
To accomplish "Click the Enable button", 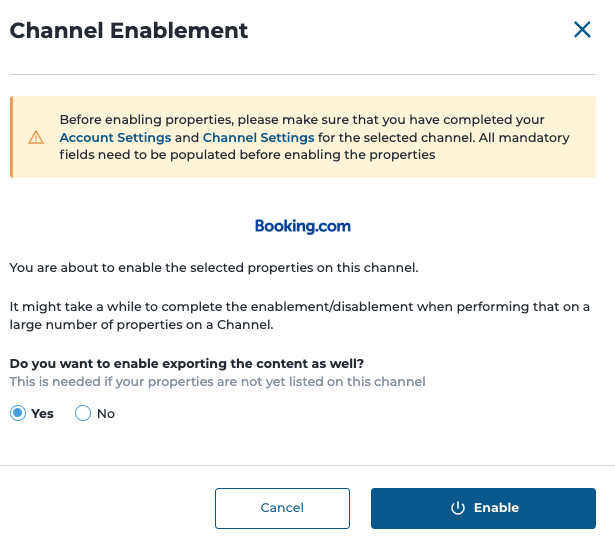I will (483, 508).
